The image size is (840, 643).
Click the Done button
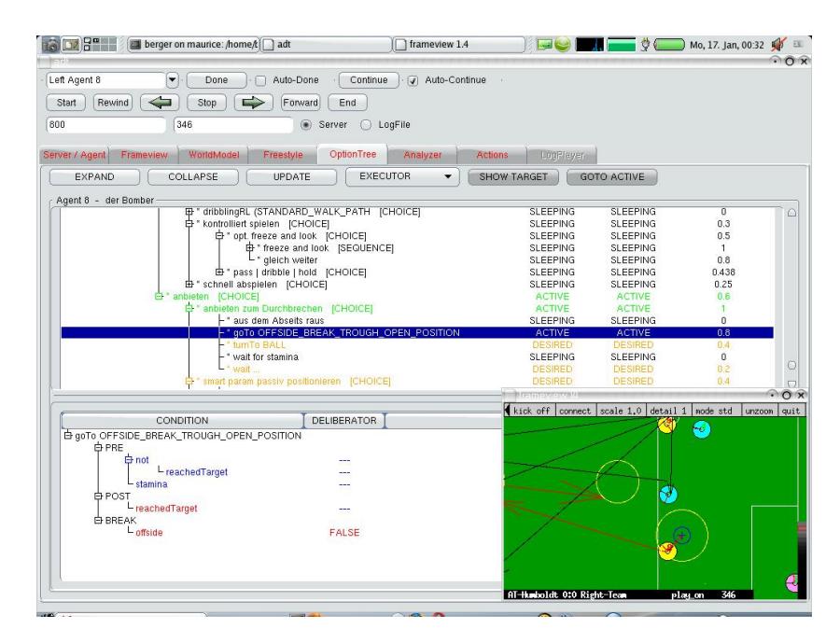(217, 80)
